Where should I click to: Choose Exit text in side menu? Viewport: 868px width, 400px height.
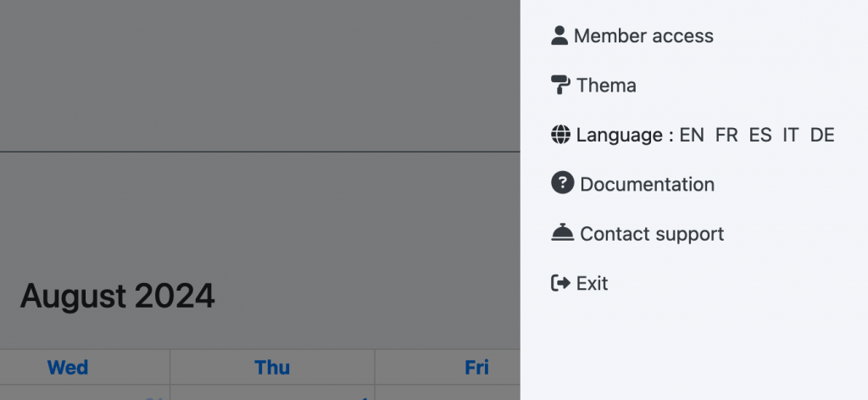click(592, 283)
